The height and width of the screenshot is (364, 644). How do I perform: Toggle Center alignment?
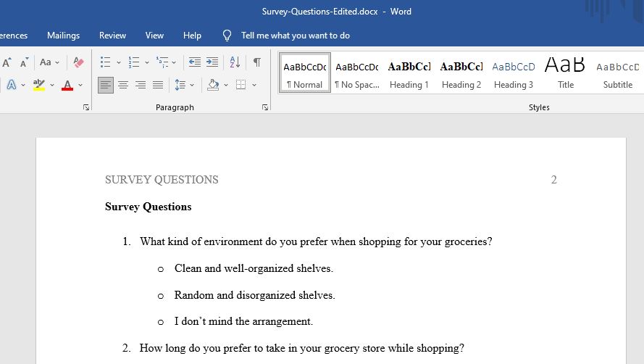click(x=123, y=85)
